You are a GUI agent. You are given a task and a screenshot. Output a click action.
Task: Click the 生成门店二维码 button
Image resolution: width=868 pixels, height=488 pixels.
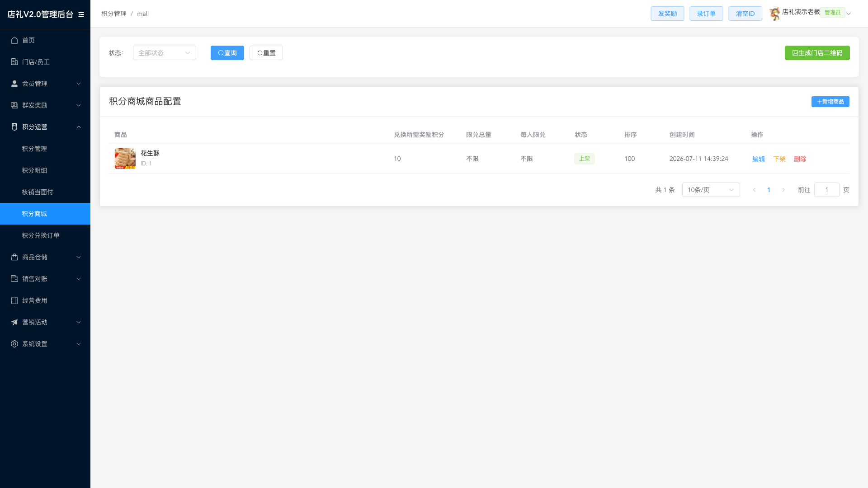pyautogui.click(x=817, y=53)
